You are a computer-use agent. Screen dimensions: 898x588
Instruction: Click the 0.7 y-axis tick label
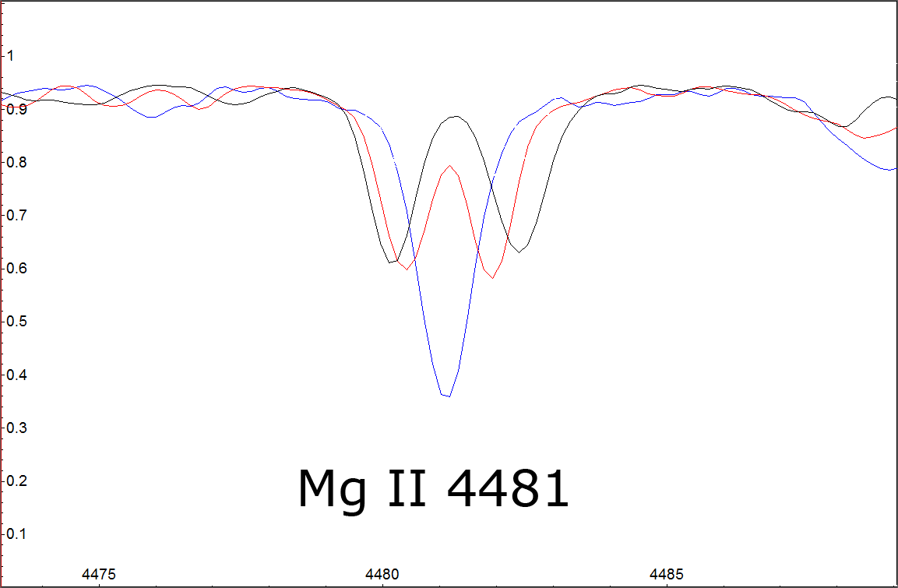16,215
